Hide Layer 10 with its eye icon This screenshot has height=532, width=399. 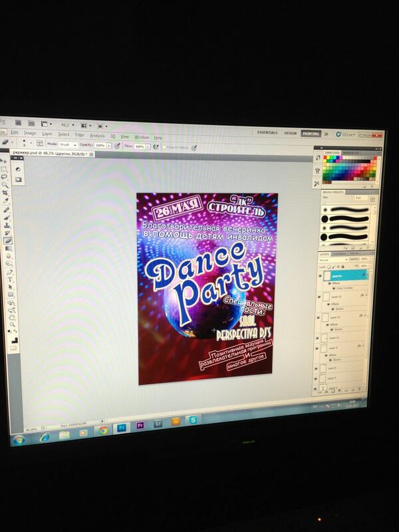pos(317,338)
